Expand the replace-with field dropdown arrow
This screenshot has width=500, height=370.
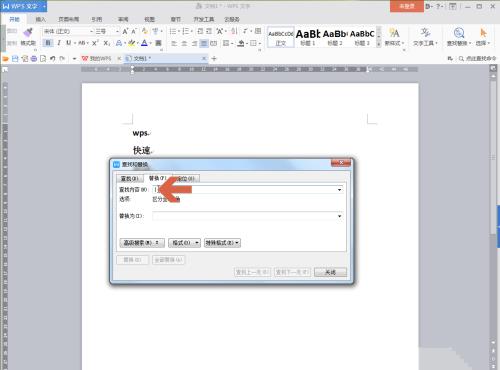tap(339, 216)
